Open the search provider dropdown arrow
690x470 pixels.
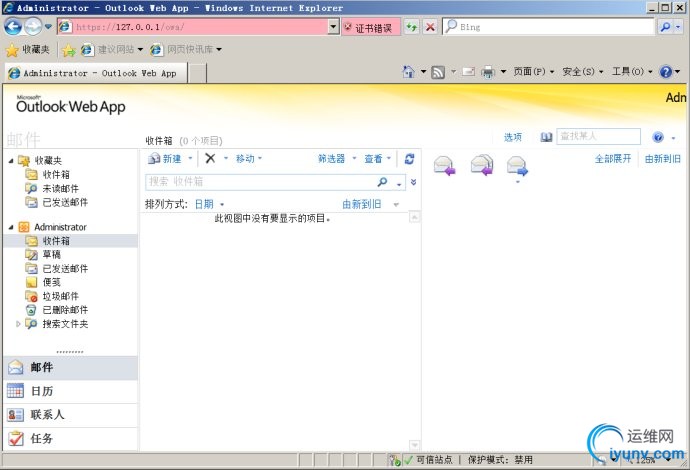coord(678,27)
